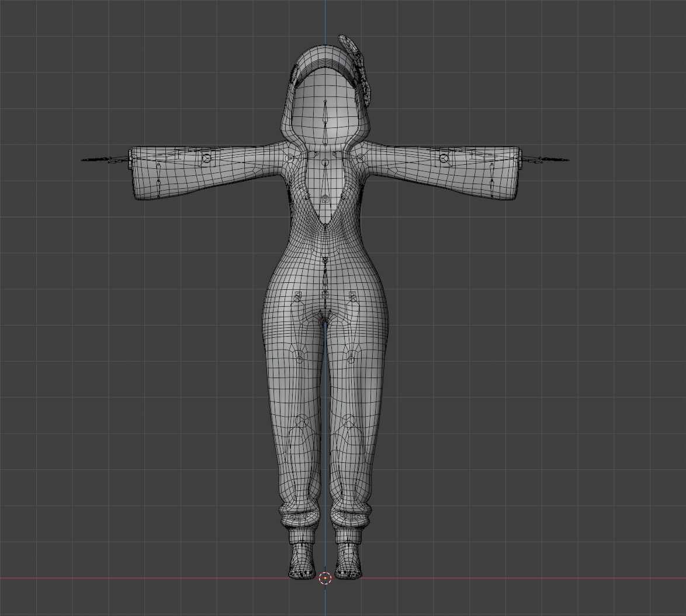
Task: Select the circular chest control widget below the neck
Action: pos(325,162)
